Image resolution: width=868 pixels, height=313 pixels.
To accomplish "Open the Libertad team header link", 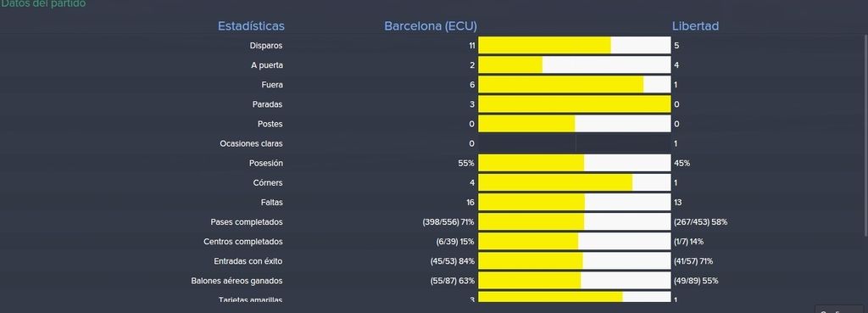I will pyautogui.click(x=695, y=26).
